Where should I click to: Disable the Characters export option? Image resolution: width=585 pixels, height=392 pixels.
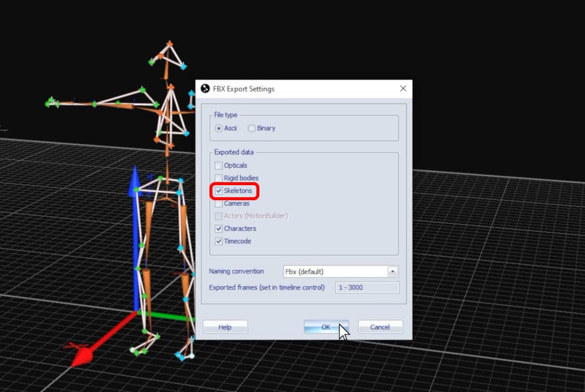218,228
